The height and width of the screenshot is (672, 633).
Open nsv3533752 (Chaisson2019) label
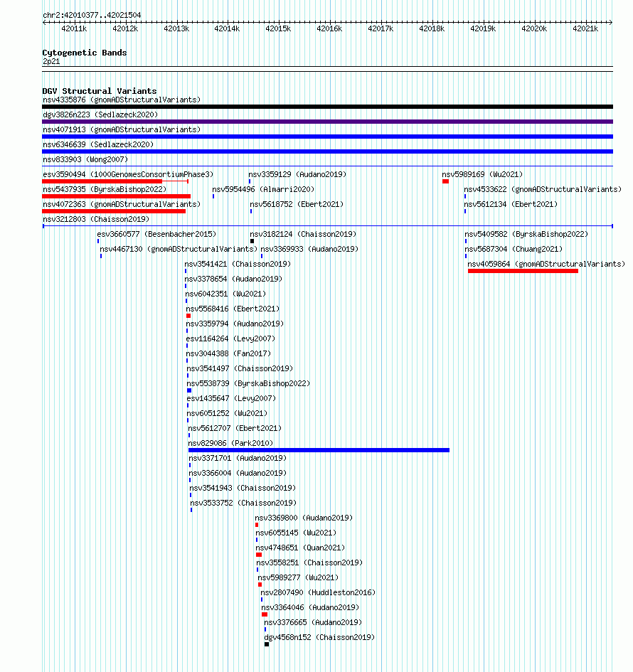(243, 503)
